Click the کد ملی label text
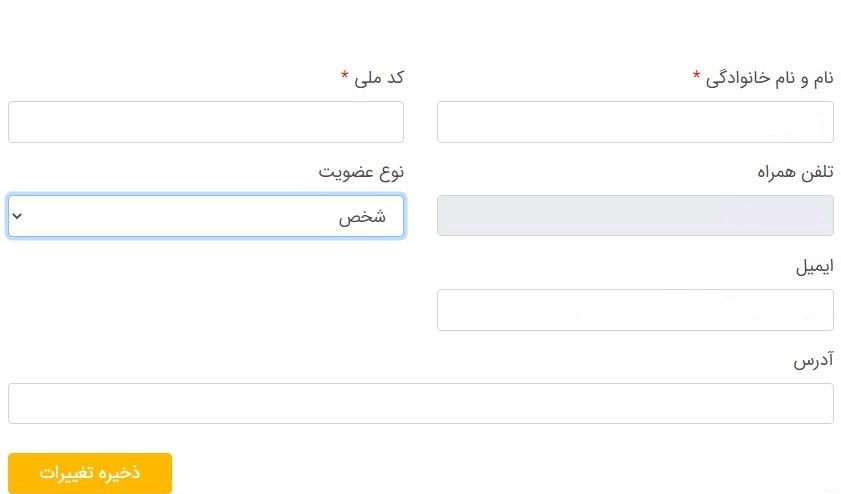The image size is (841, 494). [379, 78]
